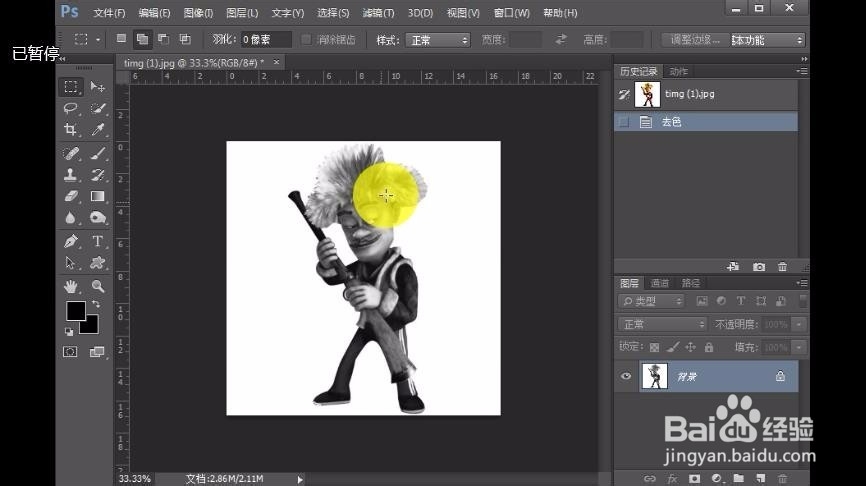Screen dimensions: 866x486
Task: Click the background color swatch
Action: pyautogui.click(x=92, y=327)
